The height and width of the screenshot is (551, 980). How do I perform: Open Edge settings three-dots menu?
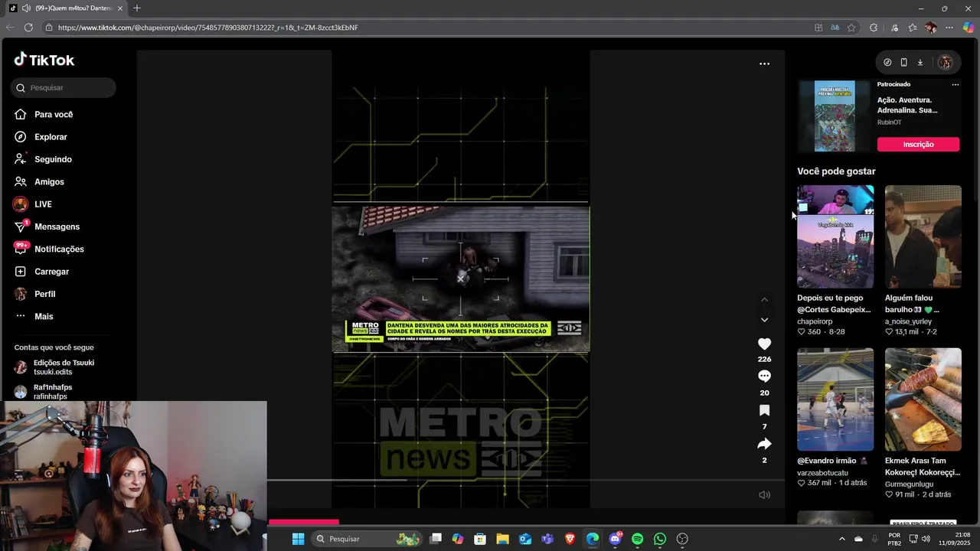pos(949,28)
